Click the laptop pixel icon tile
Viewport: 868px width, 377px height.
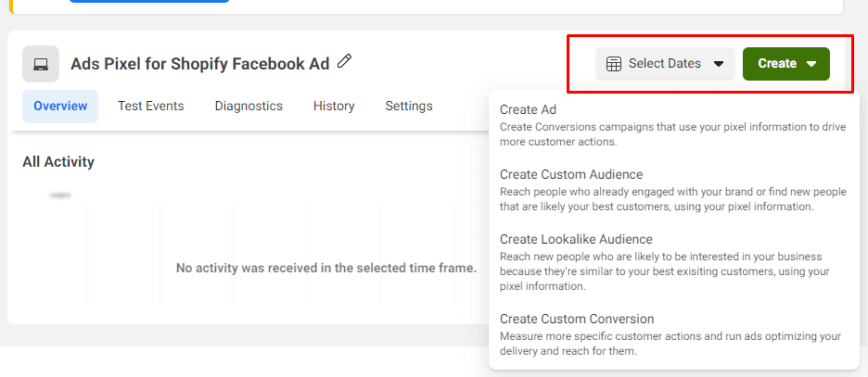(41, 64)
